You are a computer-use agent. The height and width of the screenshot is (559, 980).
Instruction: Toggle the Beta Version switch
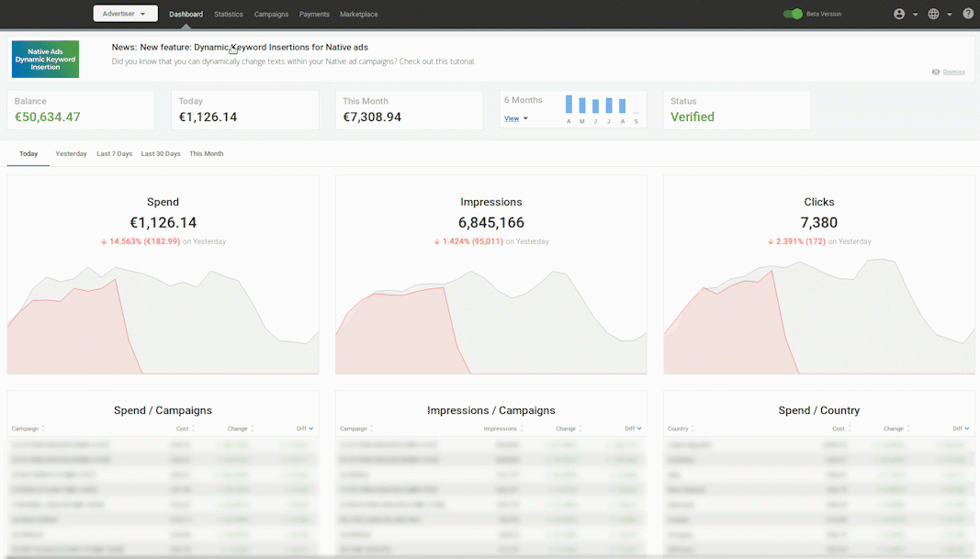click(792, 14)
